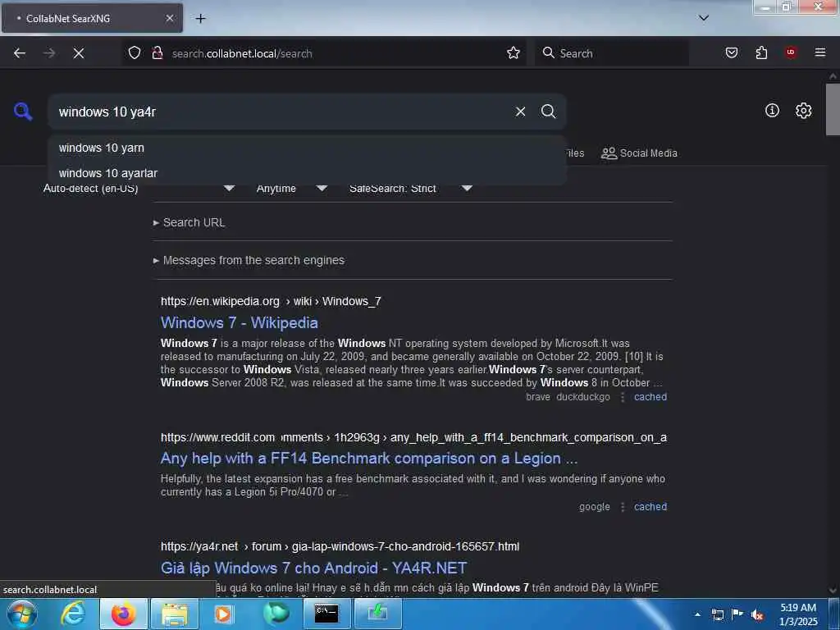Open Windows Explorer folder on taskbar
Image resolution: width=840 pixels, height=630 pixels.
[175, 614]
